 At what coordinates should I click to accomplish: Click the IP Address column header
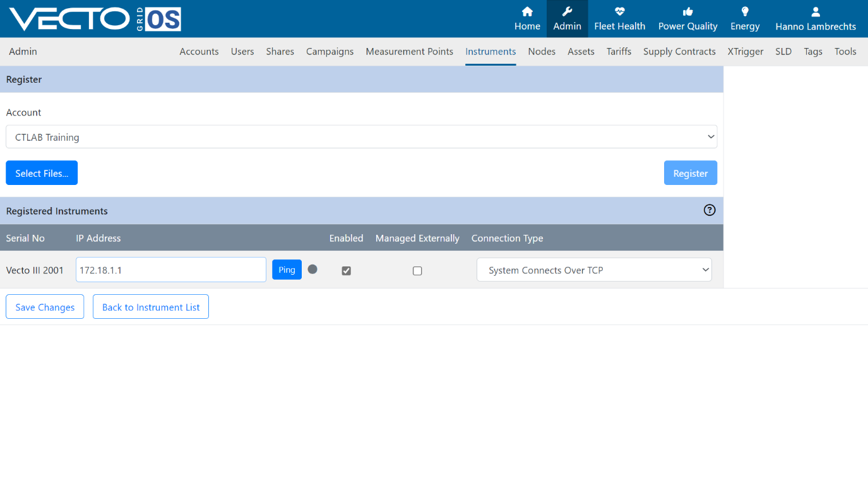[x=98, y=238]
